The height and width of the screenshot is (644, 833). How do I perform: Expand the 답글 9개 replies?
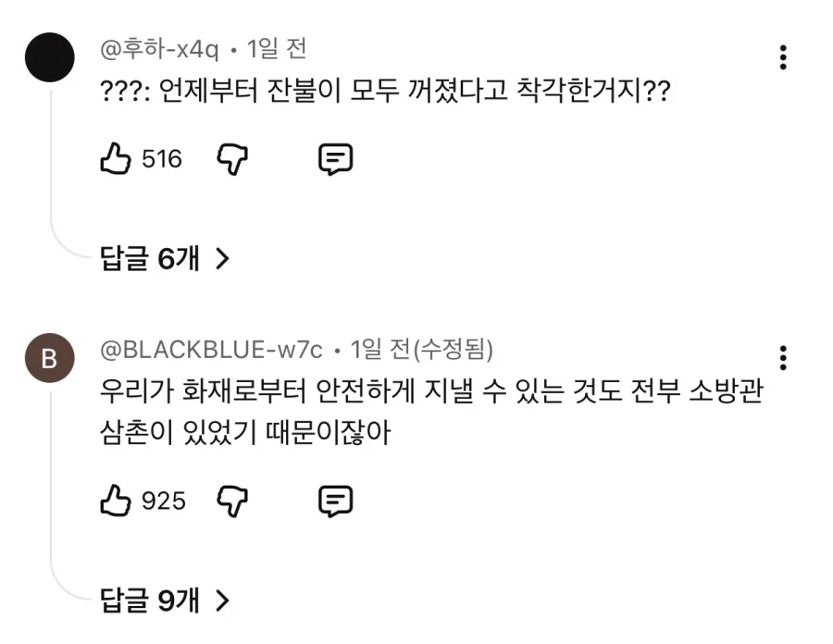click(164, 601)
